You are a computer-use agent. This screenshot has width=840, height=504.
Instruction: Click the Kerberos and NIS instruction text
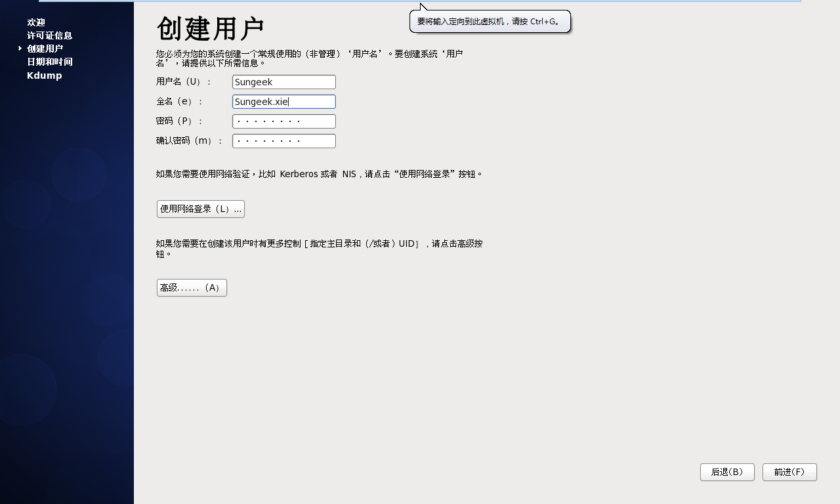point(319,174)
